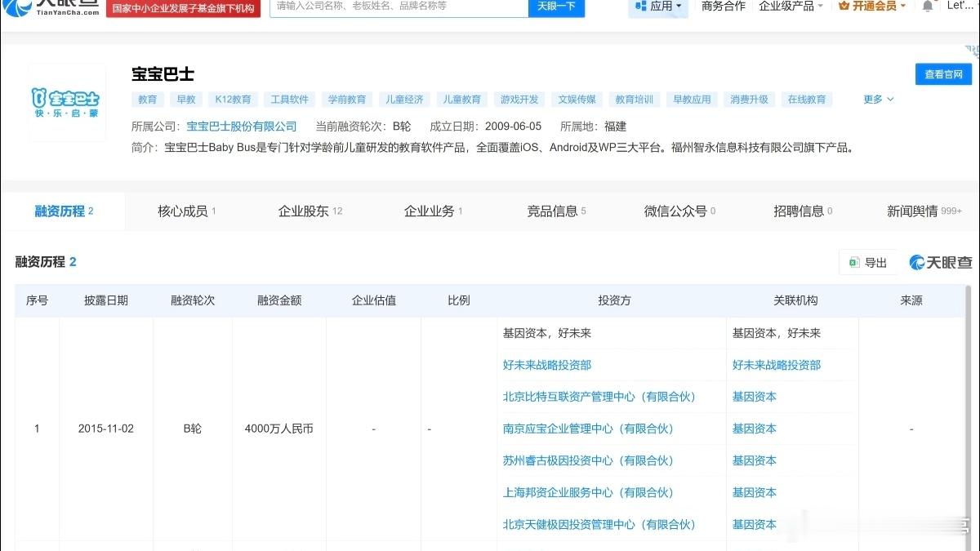Open 好未来战略投资部 in 关联机构 column
Screen dimensions: 980x551
point(777,365)
